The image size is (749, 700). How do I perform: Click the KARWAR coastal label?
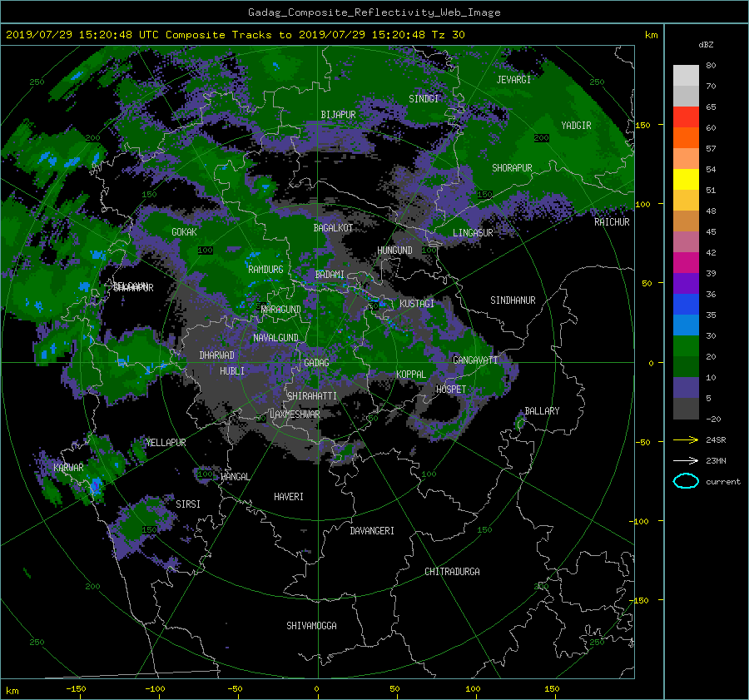click(x=68, y=468)
